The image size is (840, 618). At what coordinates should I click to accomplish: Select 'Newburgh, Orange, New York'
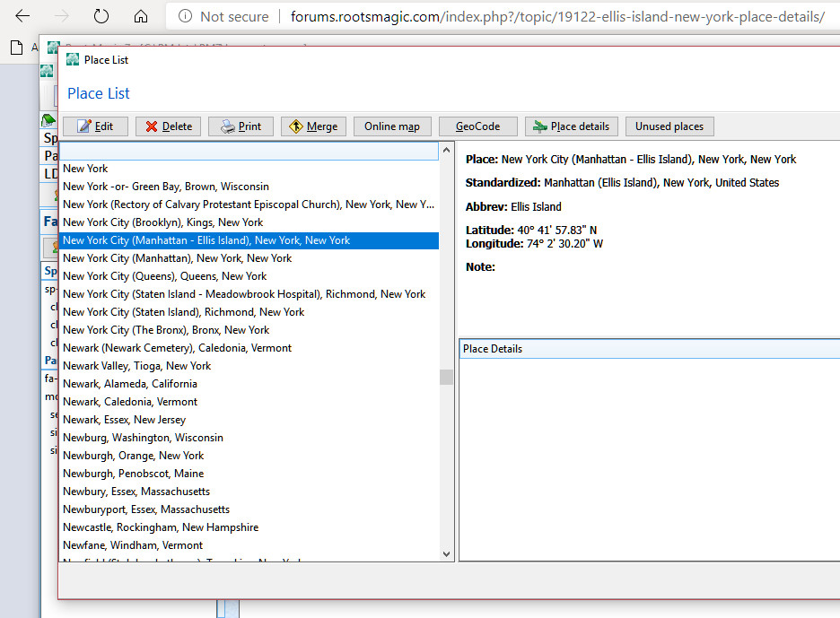(x=249, y=456)
